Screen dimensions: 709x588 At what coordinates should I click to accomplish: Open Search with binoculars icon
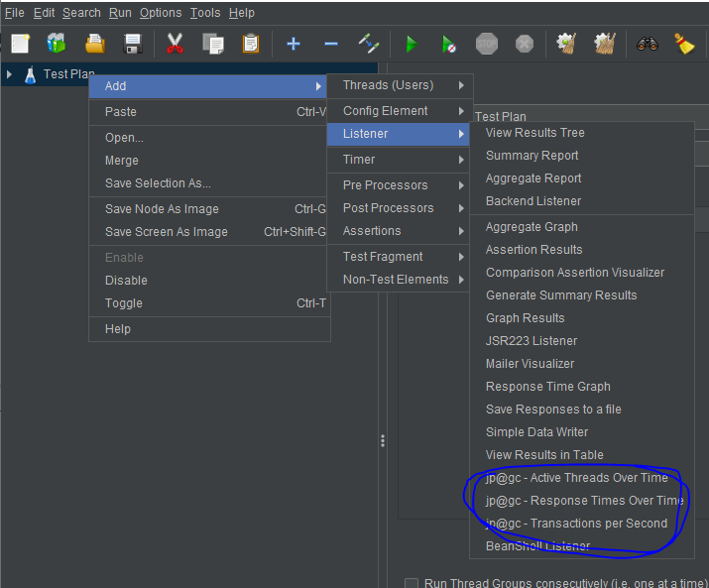point(648,44)
